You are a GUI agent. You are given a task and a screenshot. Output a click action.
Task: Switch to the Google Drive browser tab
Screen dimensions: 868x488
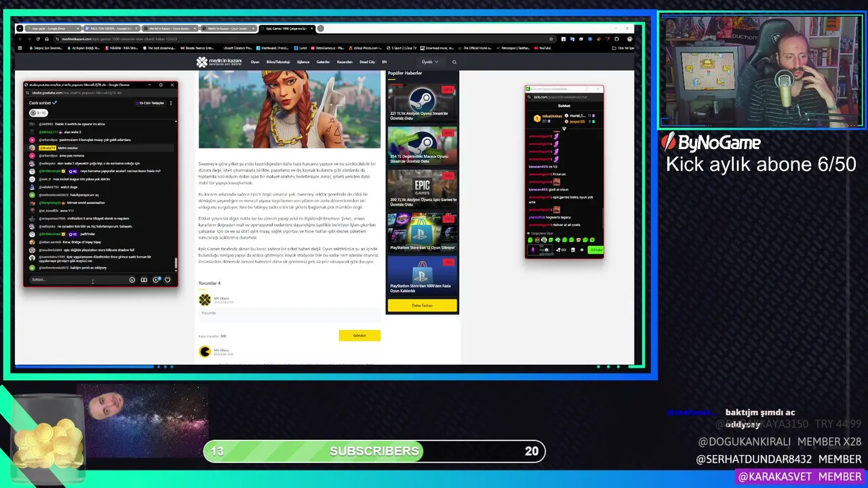point(53,28)
